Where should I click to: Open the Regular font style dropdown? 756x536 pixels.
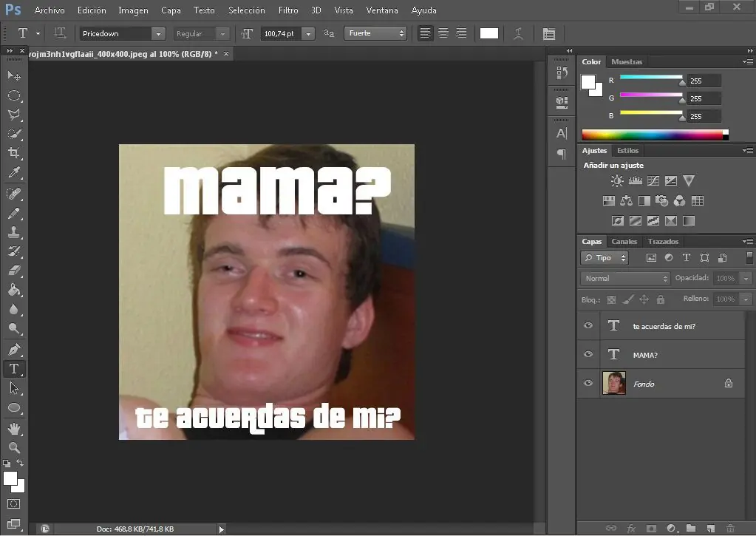tap(222, 34)
